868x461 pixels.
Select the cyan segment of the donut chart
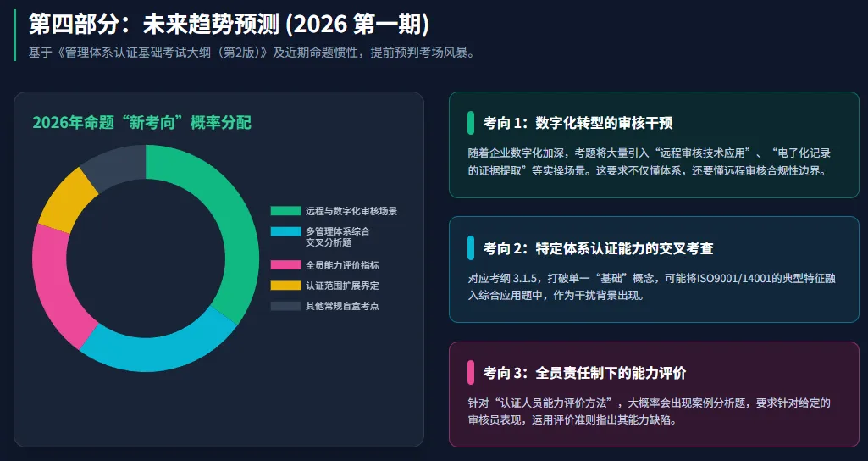click(x=161, y=353)
